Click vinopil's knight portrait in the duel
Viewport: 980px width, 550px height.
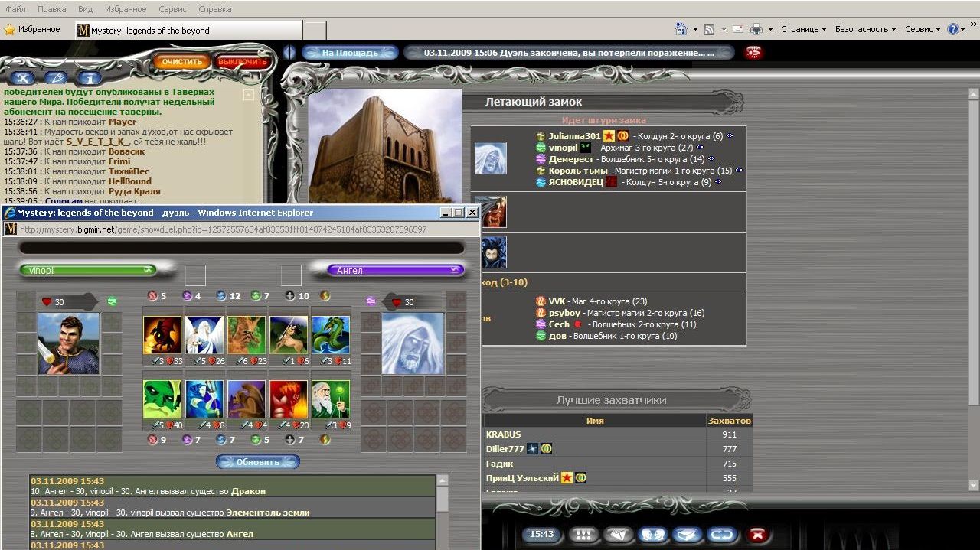point(68,343)
